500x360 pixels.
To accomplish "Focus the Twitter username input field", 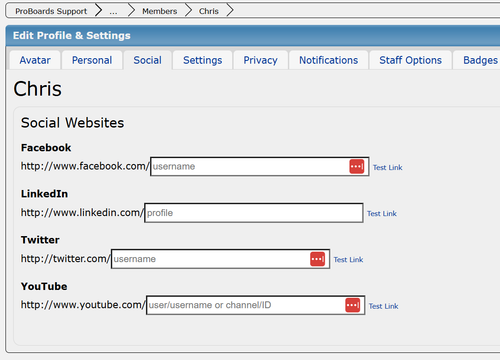I will [220, 259].
